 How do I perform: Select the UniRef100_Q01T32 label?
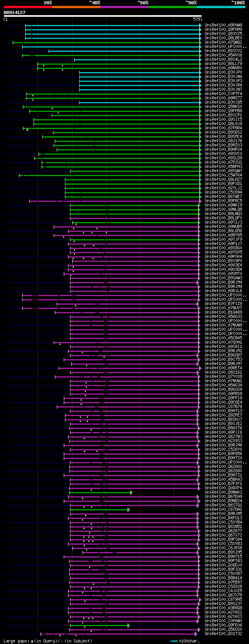coord(223,633)
